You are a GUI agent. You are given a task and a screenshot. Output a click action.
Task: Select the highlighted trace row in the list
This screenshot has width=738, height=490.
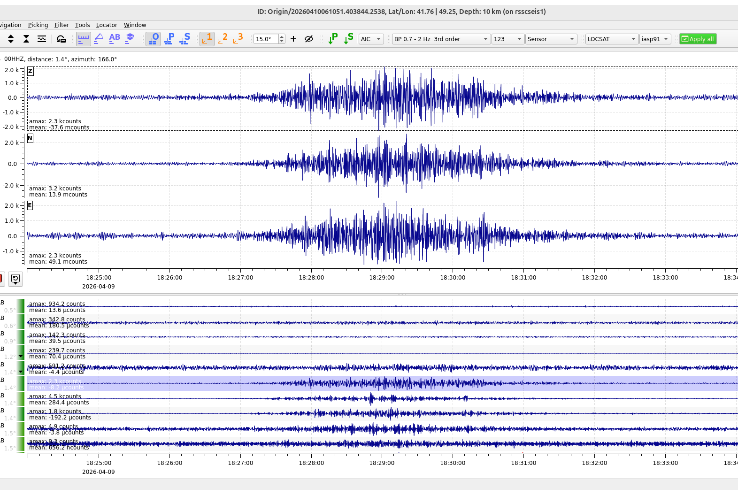coord(382,384)
